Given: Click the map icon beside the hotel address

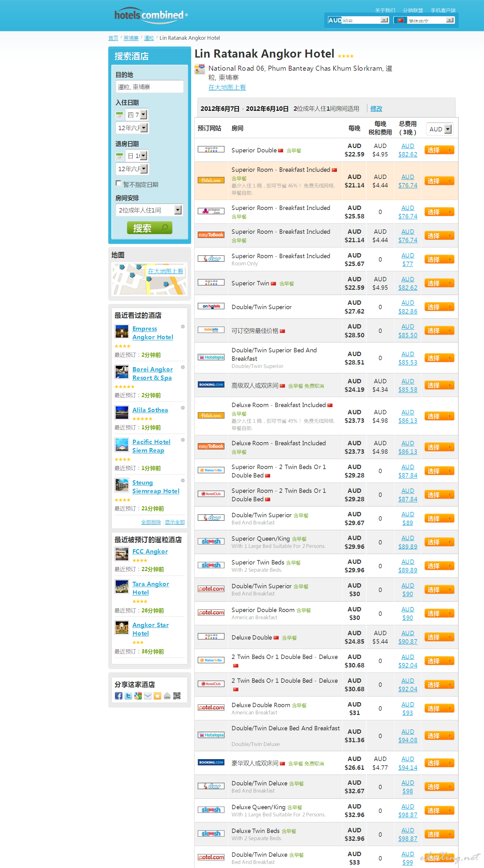Looking at the screenshot, I should point(200,69).
